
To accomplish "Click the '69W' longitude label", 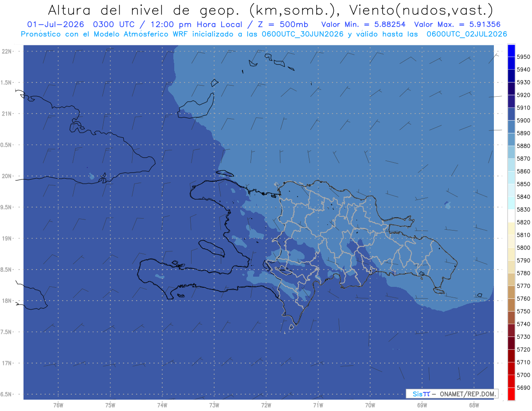I will tap(422, 405).
